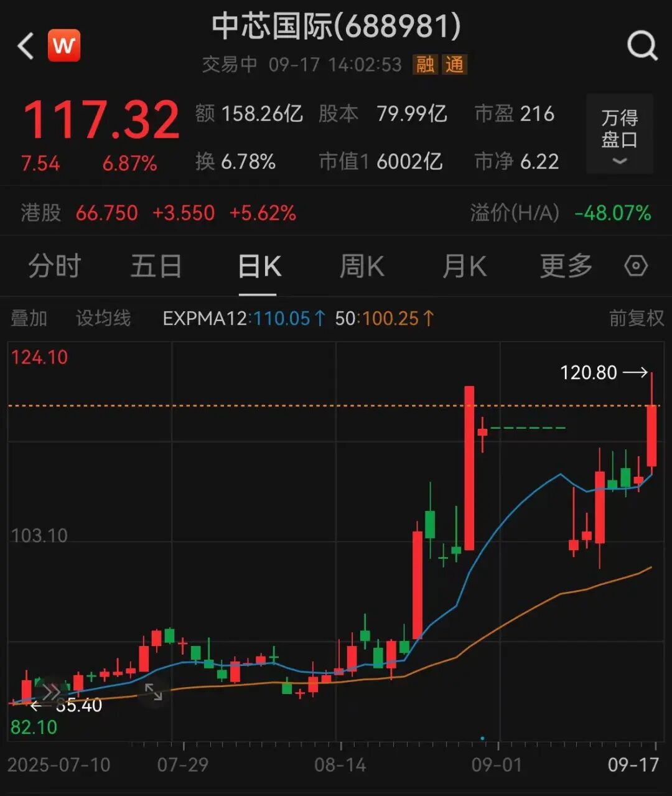Image resolution: width=672 pixels, height=796 pixels.
Task: Switch to the 周K tab
Action: [x=362, y=266]
